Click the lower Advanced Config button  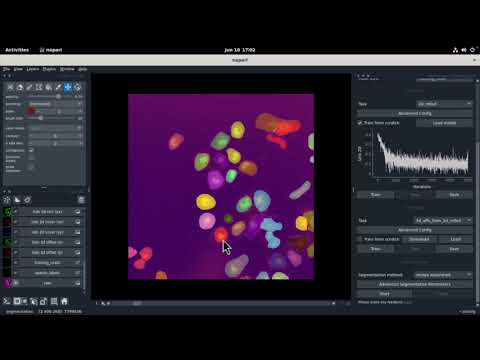tap(415, 230)
